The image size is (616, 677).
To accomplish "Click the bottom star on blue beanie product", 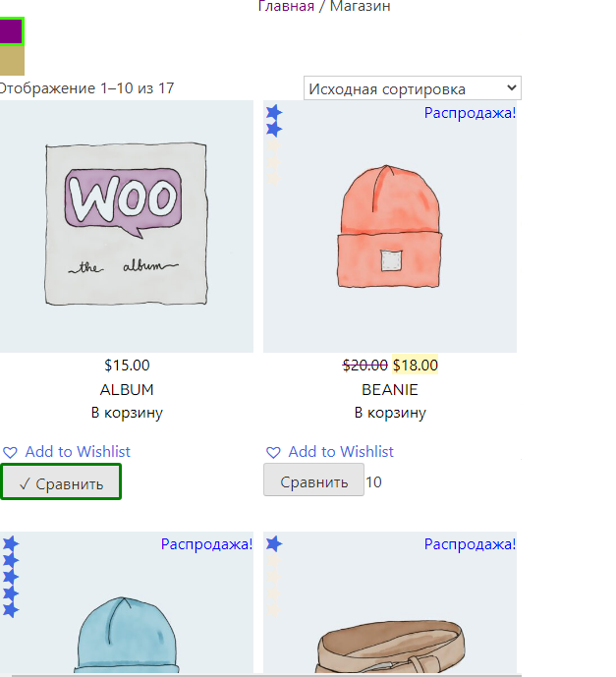I will pyautogui.click(x=11, y=609).
